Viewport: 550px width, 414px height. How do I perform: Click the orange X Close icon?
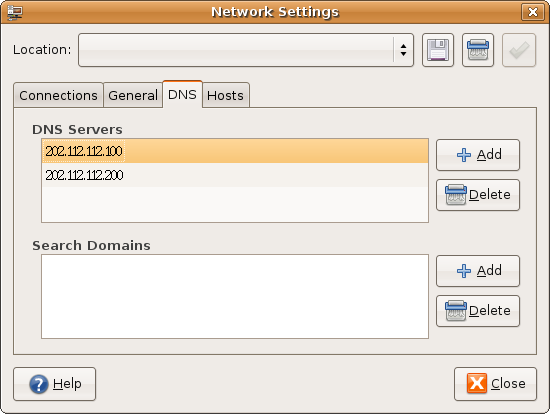tap(477, 383)
